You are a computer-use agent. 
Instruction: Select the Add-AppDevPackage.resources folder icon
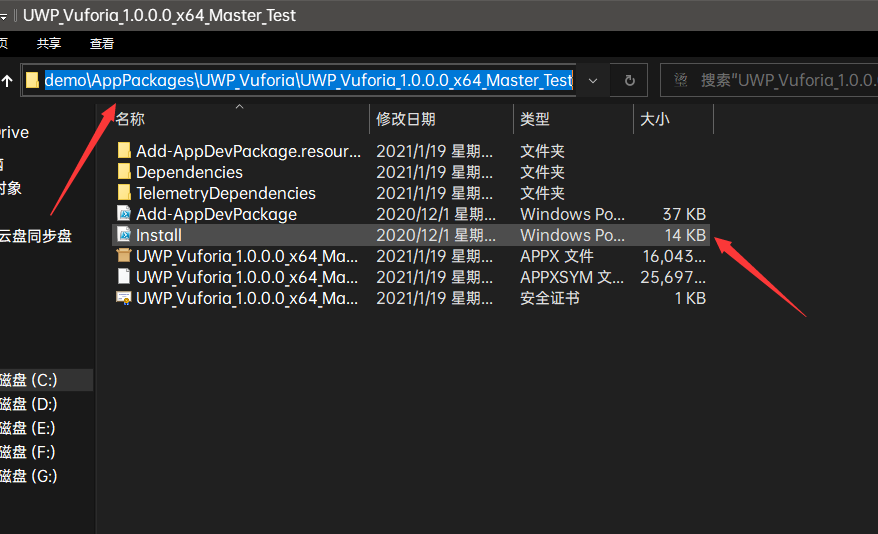(124, 150)
